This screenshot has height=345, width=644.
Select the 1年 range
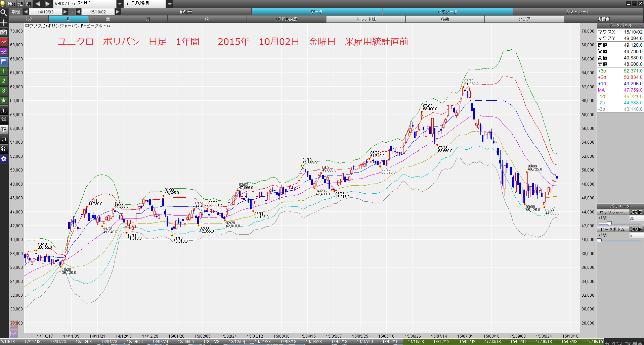pyautogui.click(x=207, y=19)
